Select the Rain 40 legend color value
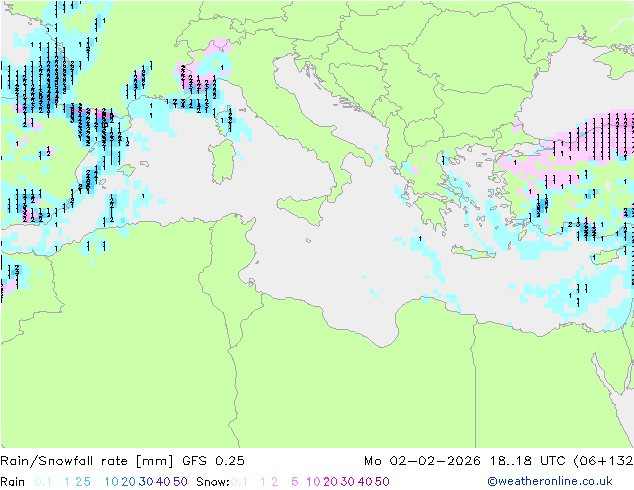This screenshot has width=634, height=490. (163, 482)
